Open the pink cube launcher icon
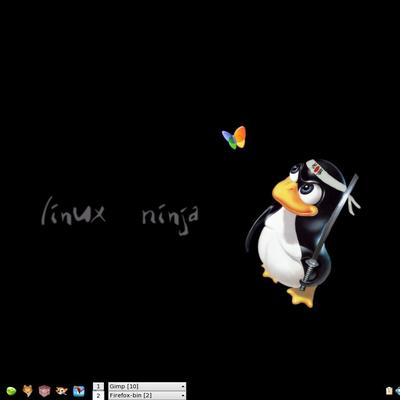Screen dimensions: 400x400 pos(44,391)
